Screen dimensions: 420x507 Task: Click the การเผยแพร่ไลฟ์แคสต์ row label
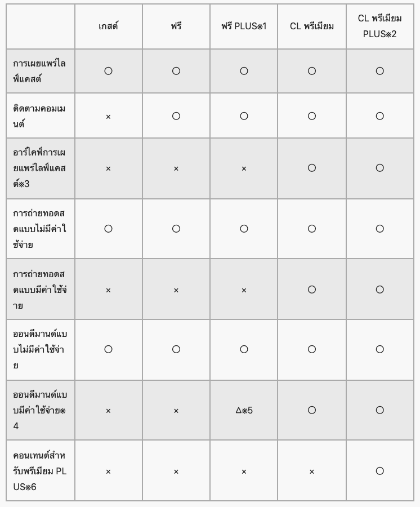[39, 71]
